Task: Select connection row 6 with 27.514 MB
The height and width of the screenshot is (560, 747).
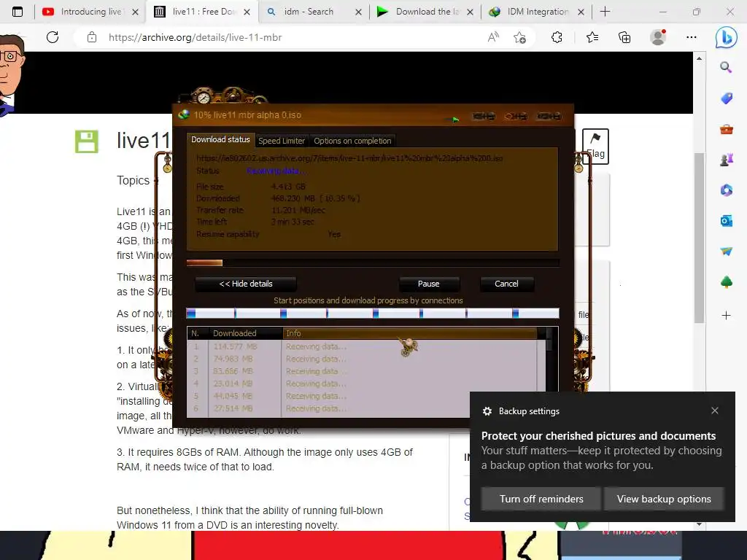Action: [366, 408]
